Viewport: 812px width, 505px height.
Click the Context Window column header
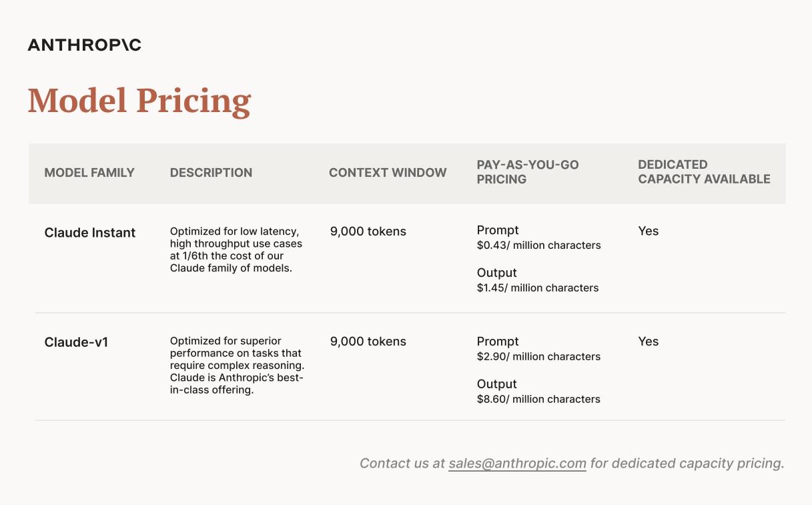[388, 173]
